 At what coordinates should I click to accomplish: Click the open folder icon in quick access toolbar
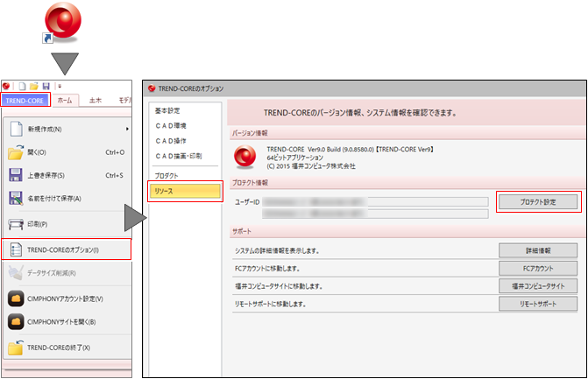coord(34,86)
